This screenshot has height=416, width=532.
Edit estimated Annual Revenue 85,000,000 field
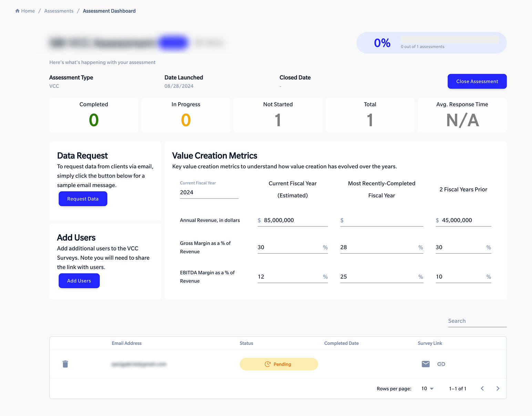pyautogui.click(x=293, y=220)
